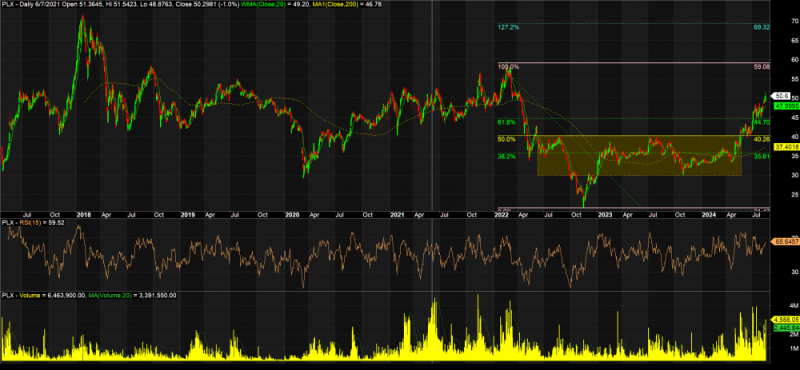Select the yellow 4,588.05 volume tag

tap(786, 318)
